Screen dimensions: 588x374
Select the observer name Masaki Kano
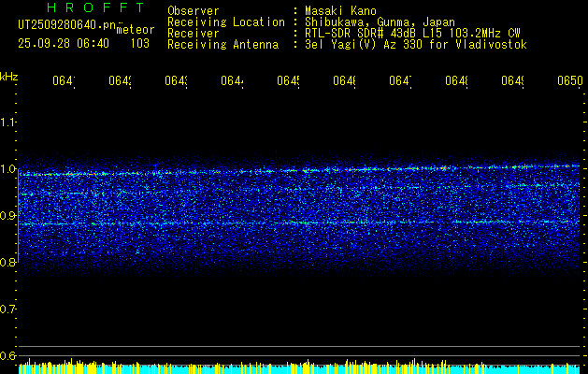[x=340, y=11]
